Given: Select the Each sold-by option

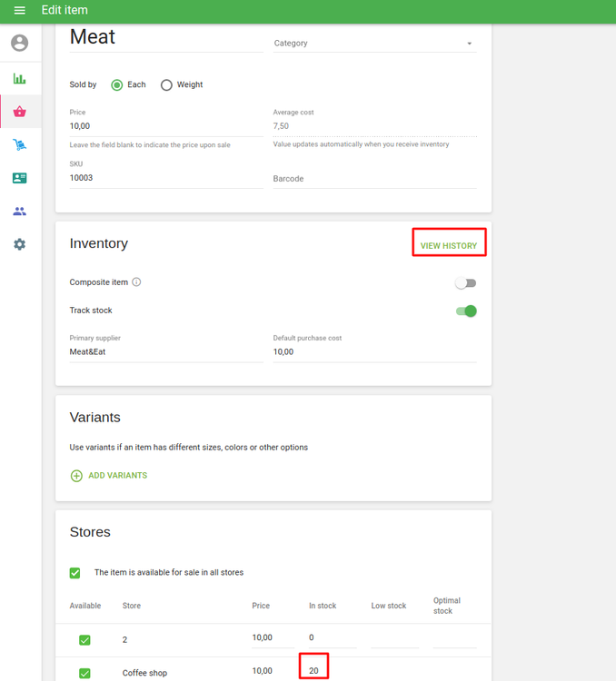Looking at the screenshot, I should [117, 85].
